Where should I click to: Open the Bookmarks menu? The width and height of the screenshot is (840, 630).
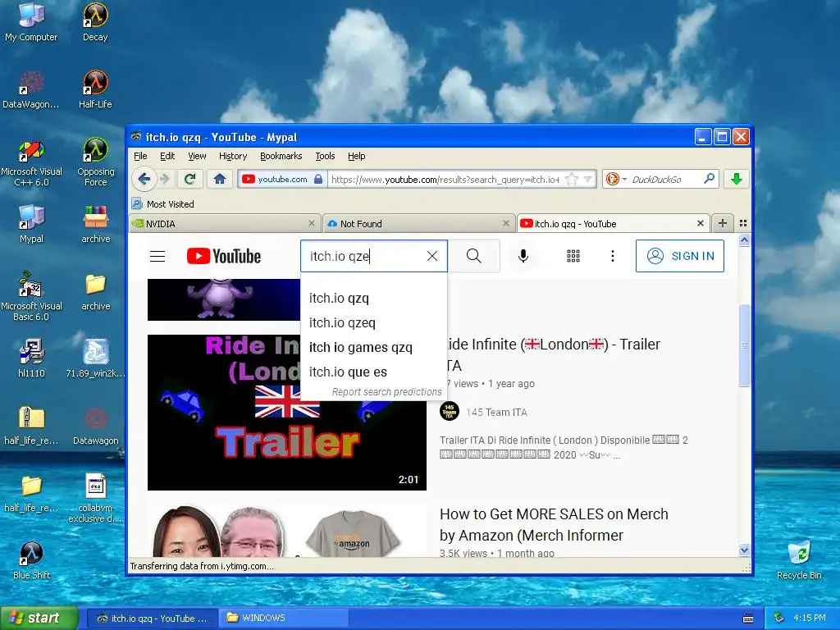click(x=281, y=156)
